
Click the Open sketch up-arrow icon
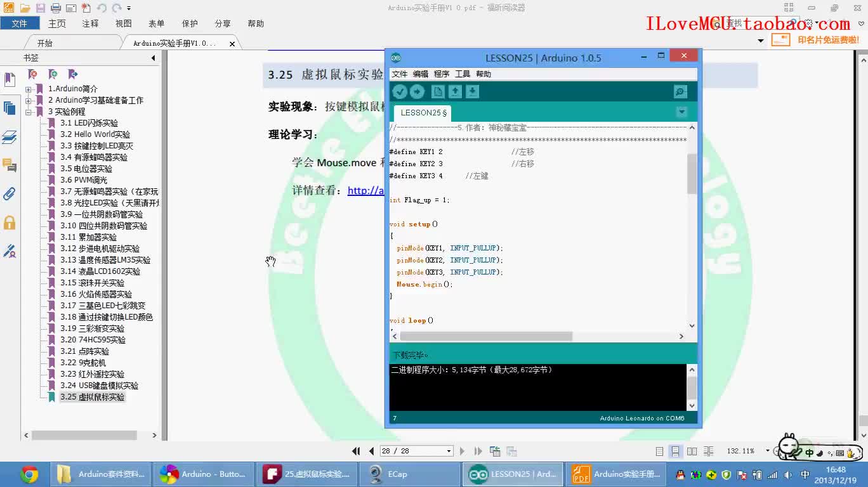coord(455,92)
